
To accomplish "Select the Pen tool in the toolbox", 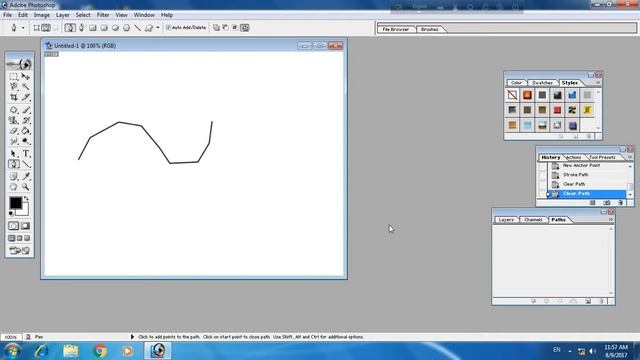I will [x=13, y=164].
